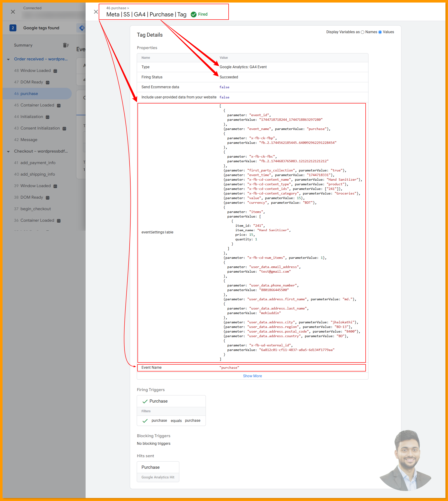
Task: Click icon beside 44 Initialization
Action: pyautogui.click(x=48, y=117)
